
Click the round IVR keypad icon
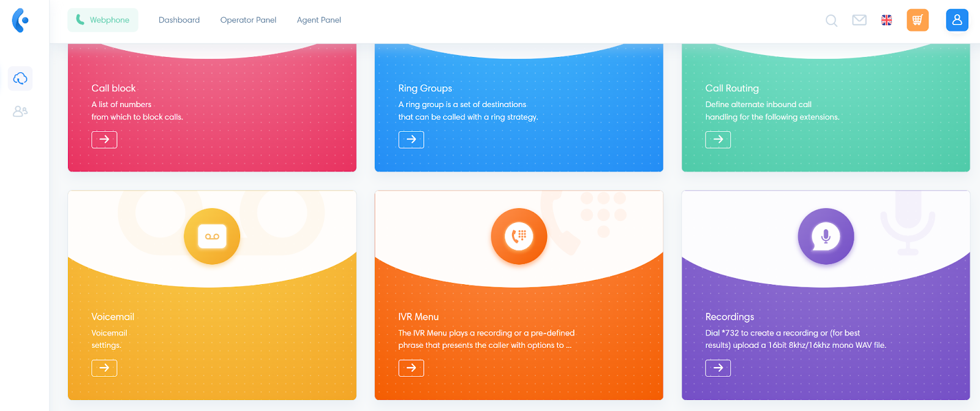tap(519, 236)
